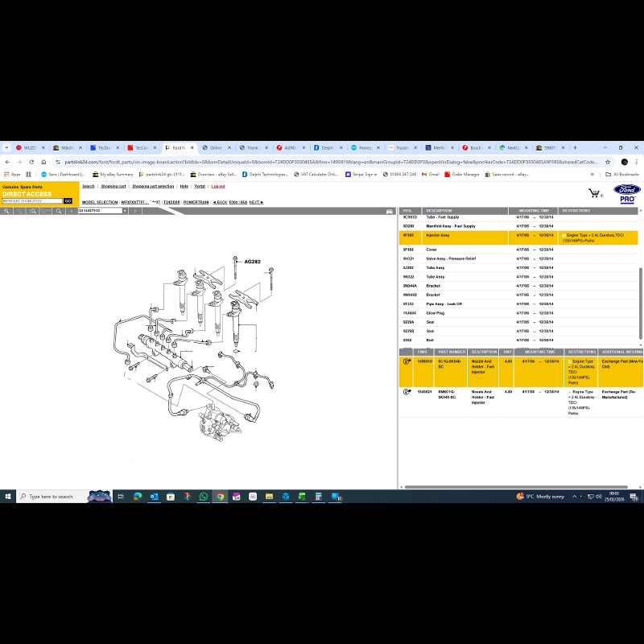This screenshot has width=644, height=644.
Task: Click the zoom in magnifier in diagram toolbar
Action: [6, 211]
